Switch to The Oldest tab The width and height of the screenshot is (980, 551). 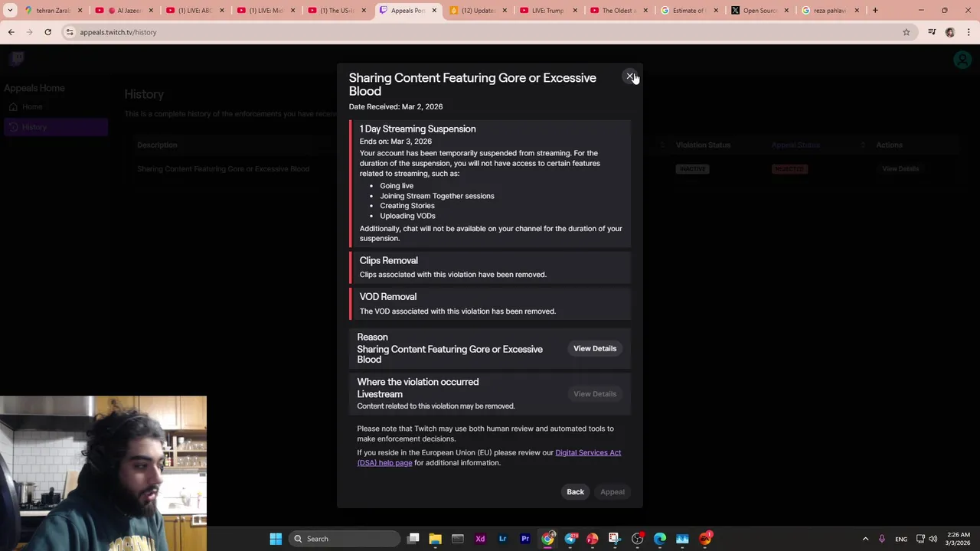618,10
